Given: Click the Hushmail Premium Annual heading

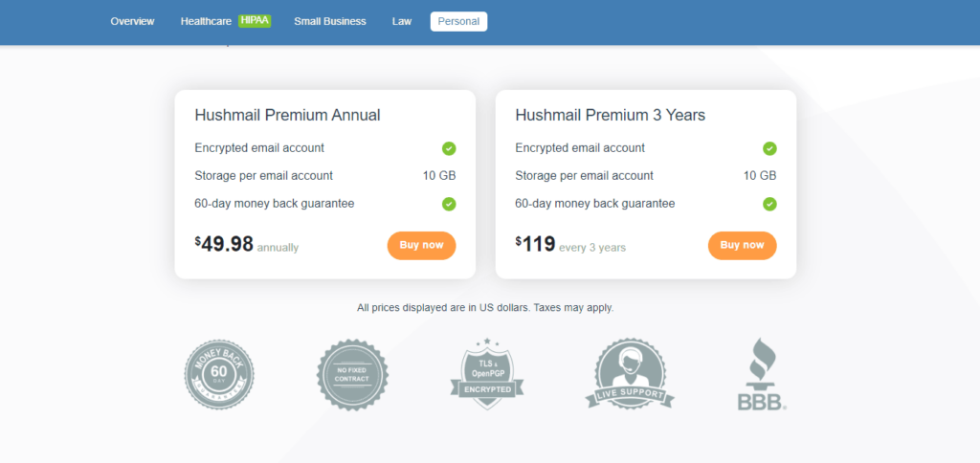Looking at the screenshot, I should (287, 115).
